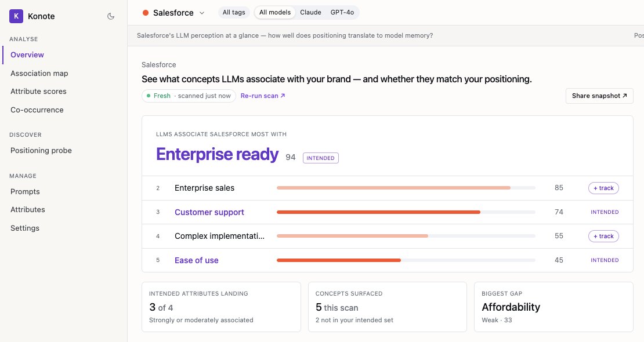
Task: Click the Share snapshot button
Action: (x=599, y=96)
